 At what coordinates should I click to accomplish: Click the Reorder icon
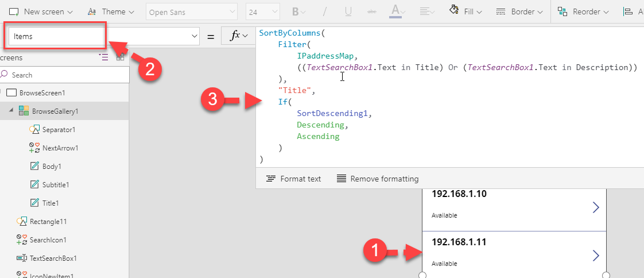[x=562, y=12]
